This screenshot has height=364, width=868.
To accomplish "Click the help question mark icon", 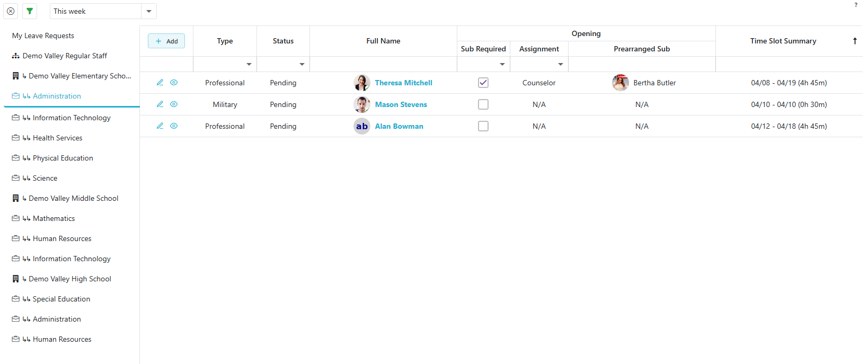I will coord(855,5).
